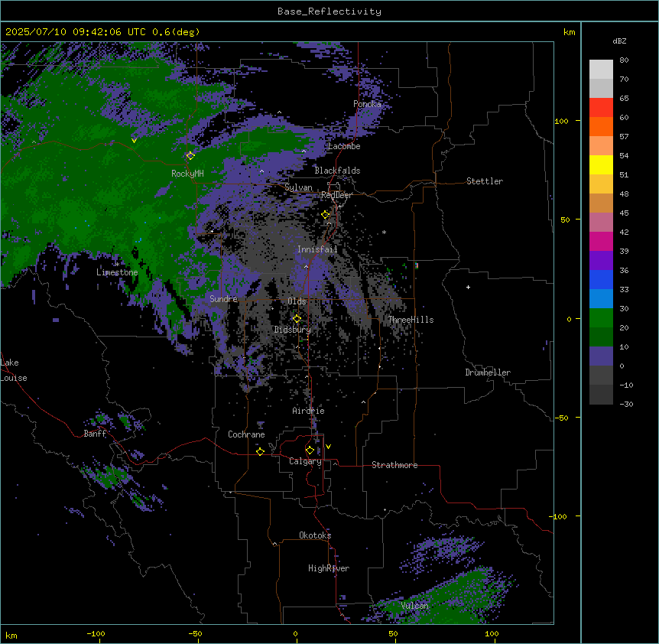Click the HighRiver label
This screenshot has height=644, width=659.
click(x=329, y=568)
